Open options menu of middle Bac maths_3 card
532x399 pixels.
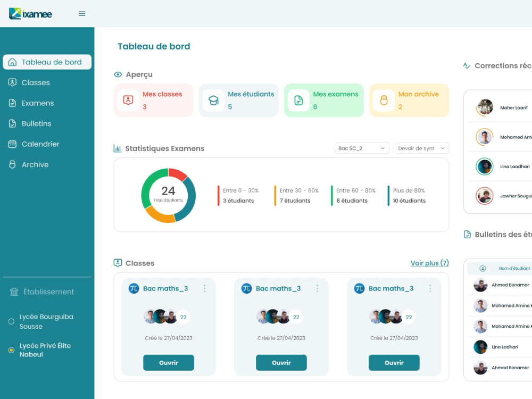(x=317, y=288)
